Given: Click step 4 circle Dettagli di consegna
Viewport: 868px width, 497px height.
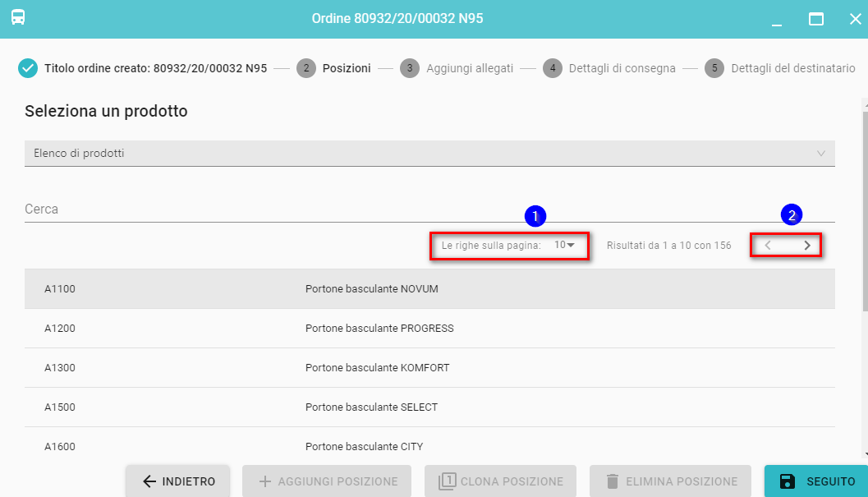Looking at the screenshot, I should point(553,68).
